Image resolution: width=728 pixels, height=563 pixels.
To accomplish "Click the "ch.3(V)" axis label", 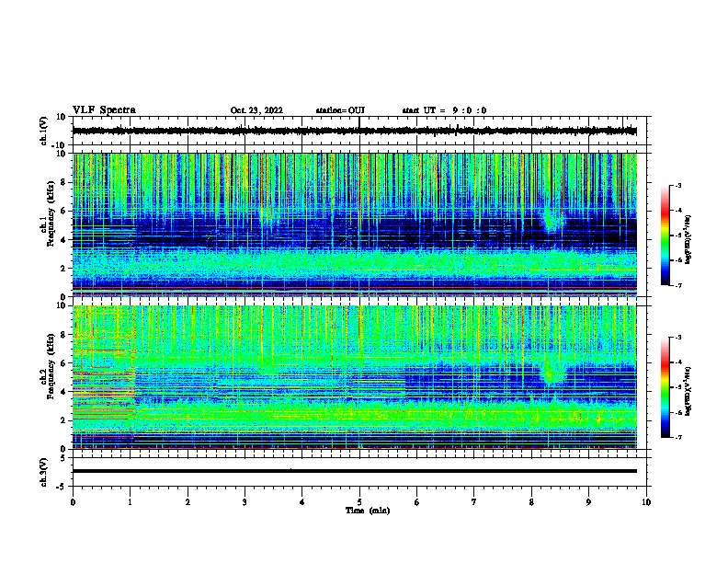I will coord(44,472).
